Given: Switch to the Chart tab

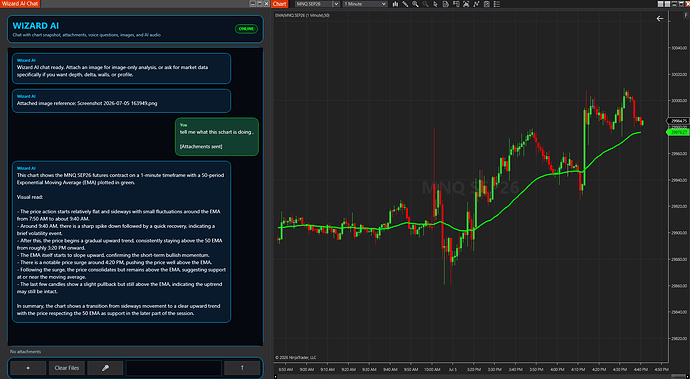Looking at the screenshot, I should tap(279, 4).
